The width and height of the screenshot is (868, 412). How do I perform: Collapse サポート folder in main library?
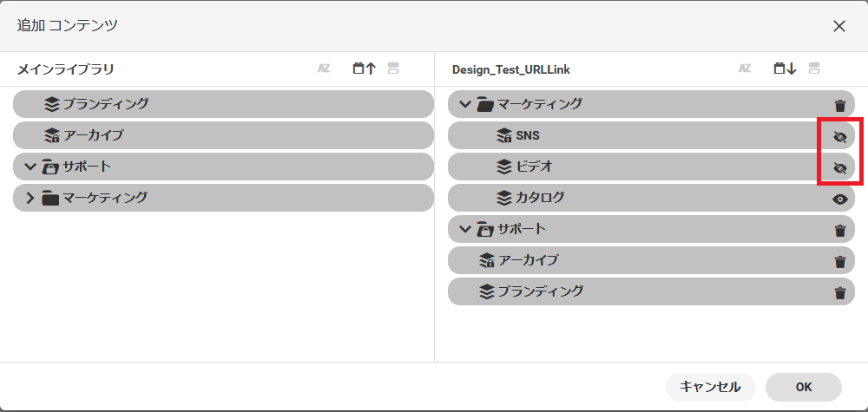30,167
